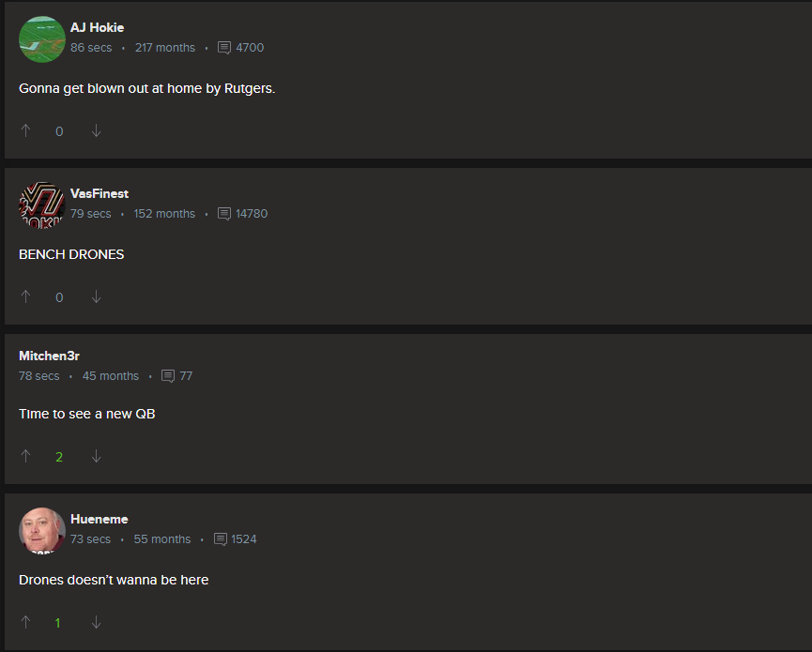Image resolution: width=812 pixels, height=652 pixels.
Task: Open AJ Hokie's profile via username
Action: (98, 27)
